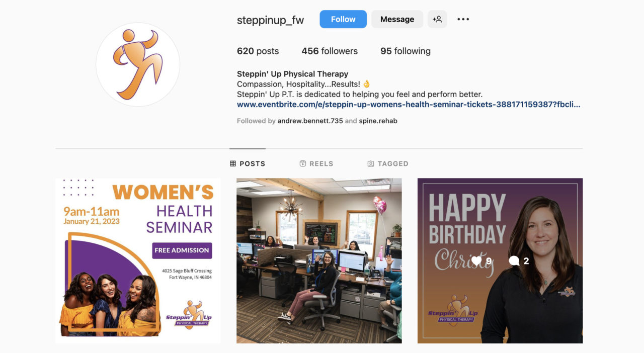Viewport: 644px width, 353px height.
Task: Click the reels icon beside REELS
Action: (303, 163)
